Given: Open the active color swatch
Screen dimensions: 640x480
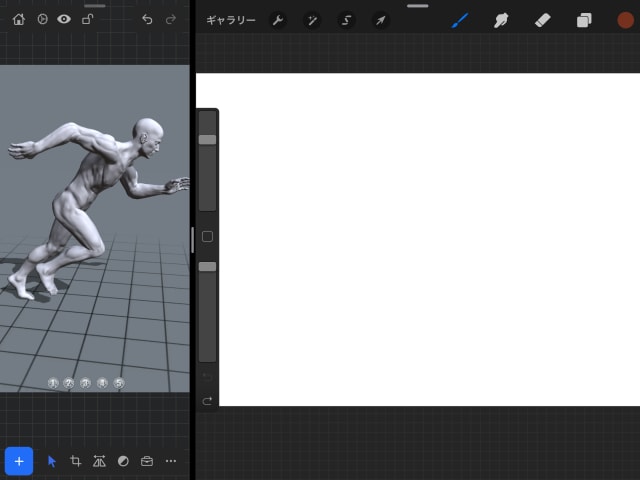Looking at the screenshot, I should coord(625,20).
